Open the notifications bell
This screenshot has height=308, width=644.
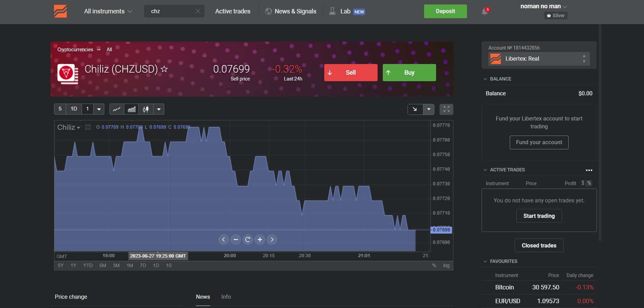[x=485, y=11]
